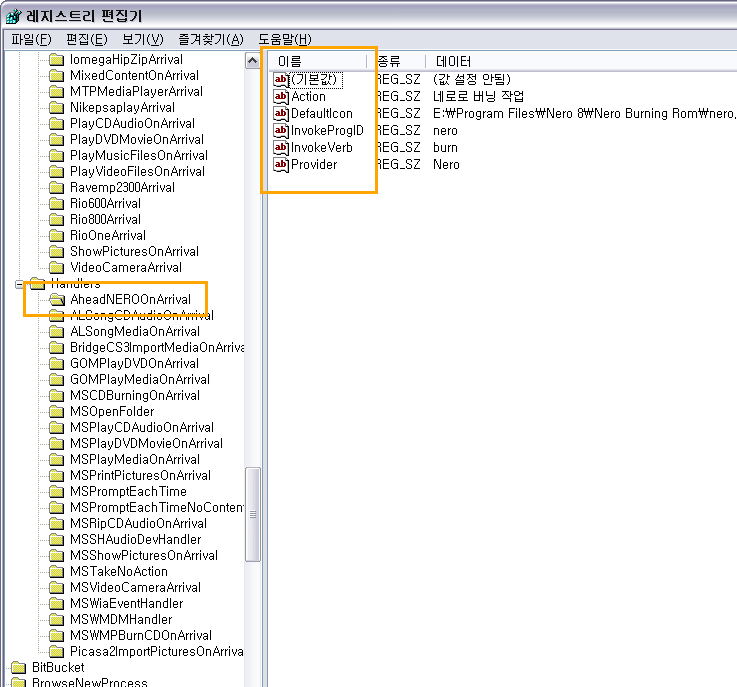The image size is (737, 687).
Task: Click the MSOpenFolder folder icon
Action: point(56,412)
